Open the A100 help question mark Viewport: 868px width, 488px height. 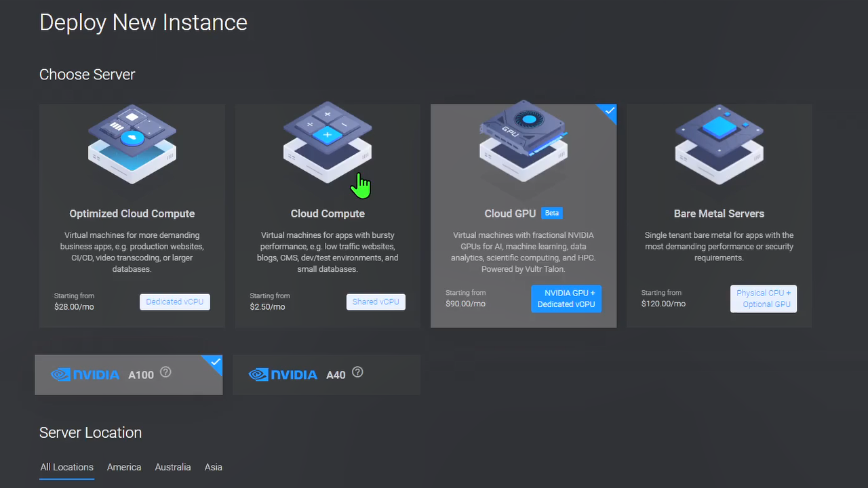[165, 372]
